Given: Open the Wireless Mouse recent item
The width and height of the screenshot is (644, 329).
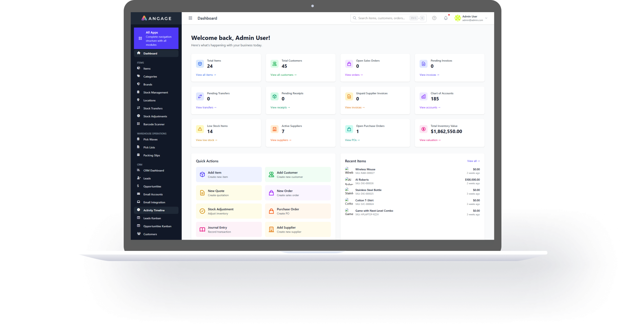Looking at the screenshot, I should click(365, 169).
